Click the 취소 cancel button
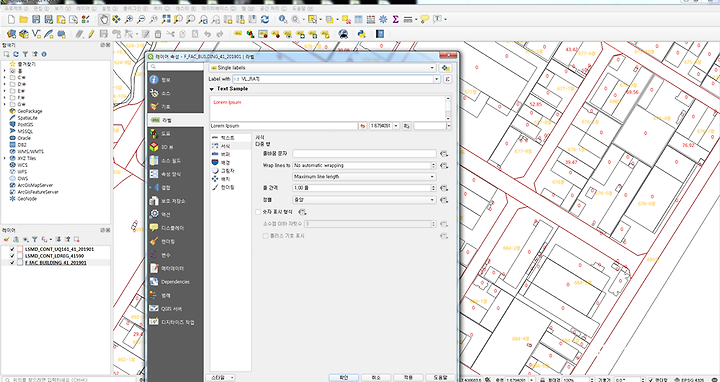This screenshot has height=382, width=720. point(376,377)
